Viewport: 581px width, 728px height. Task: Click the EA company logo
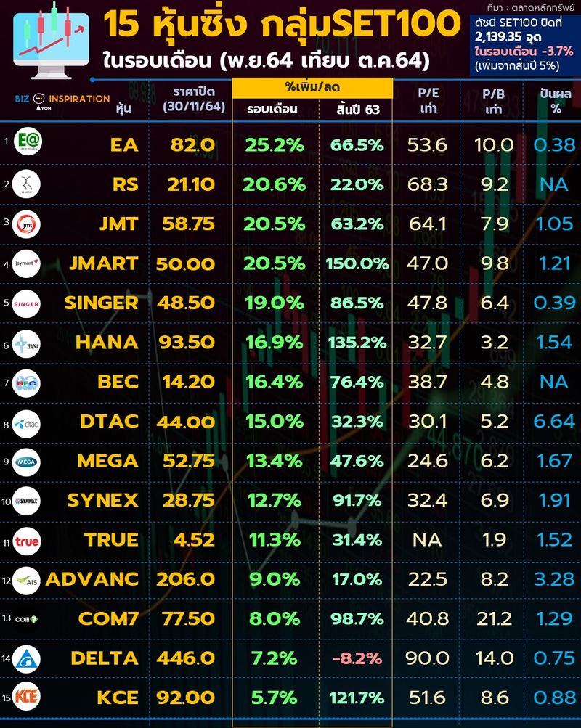(x=27, y=144)
